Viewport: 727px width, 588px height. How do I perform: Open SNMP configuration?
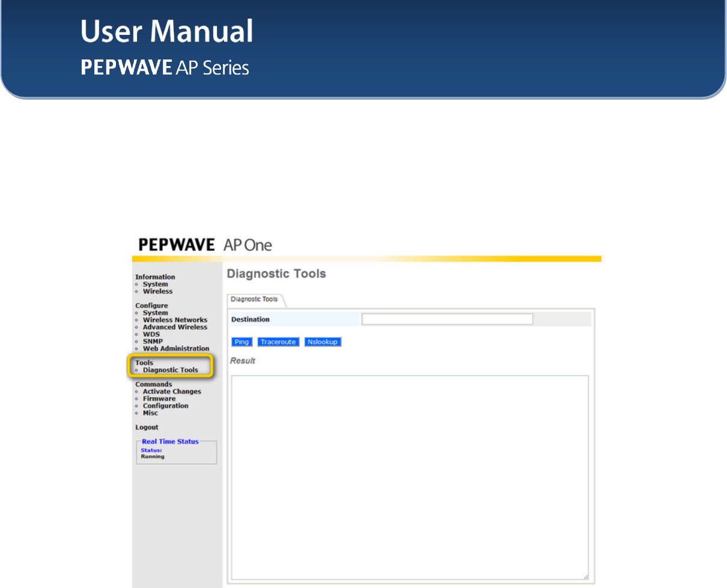(153, 342)
